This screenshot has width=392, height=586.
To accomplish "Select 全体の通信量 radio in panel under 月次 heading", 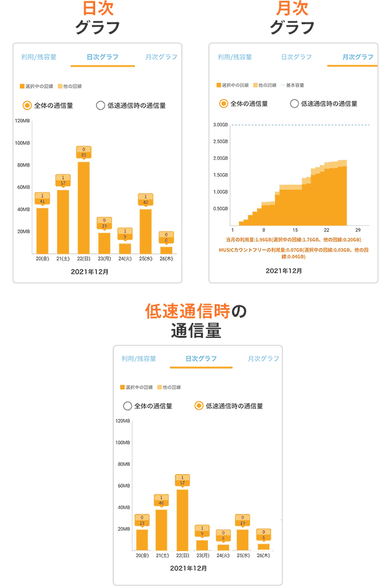I will 223,103.
